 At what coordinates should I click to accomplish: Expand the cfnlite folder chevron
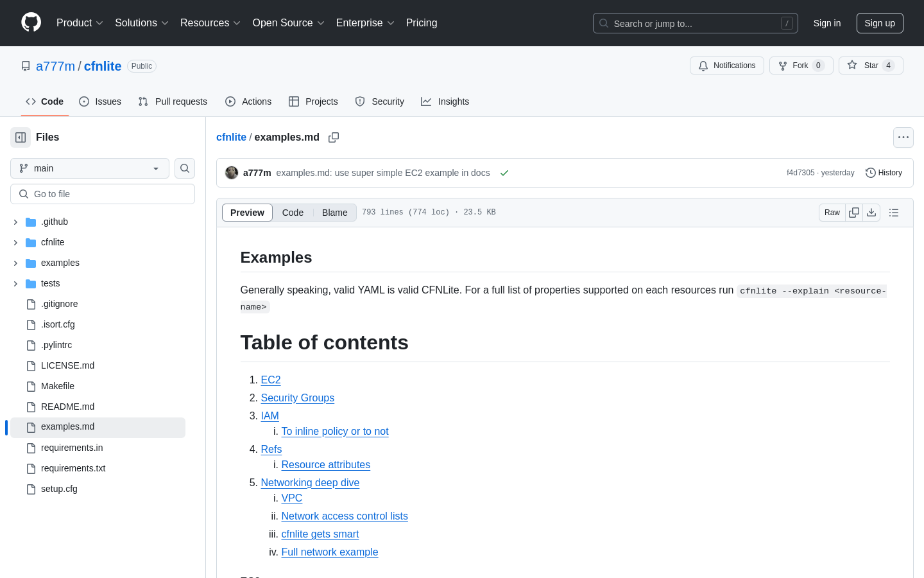click(15, 242)
